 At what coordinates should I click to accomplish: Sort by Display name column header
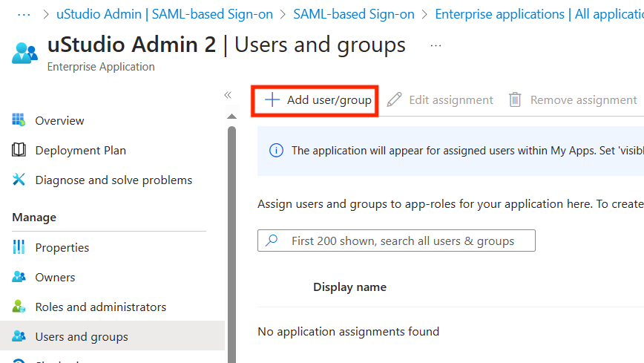[349, 287]
